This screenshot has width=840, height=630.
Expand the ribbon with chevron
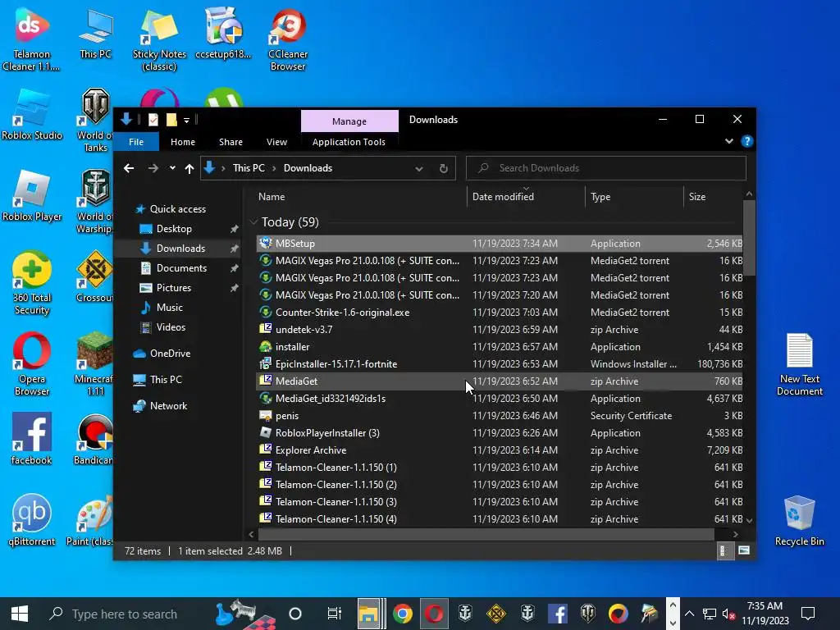tap(729, 141)
